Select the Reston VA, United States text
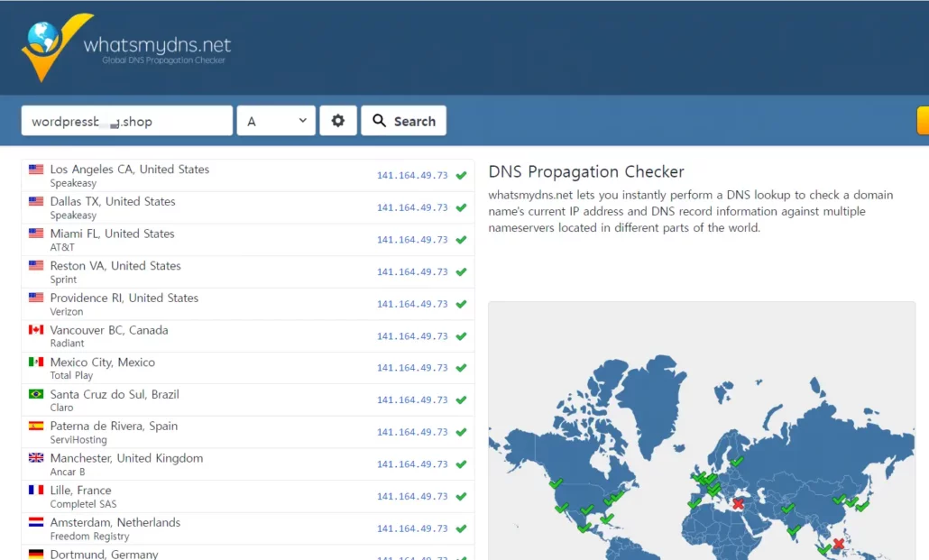 (115, 265)
